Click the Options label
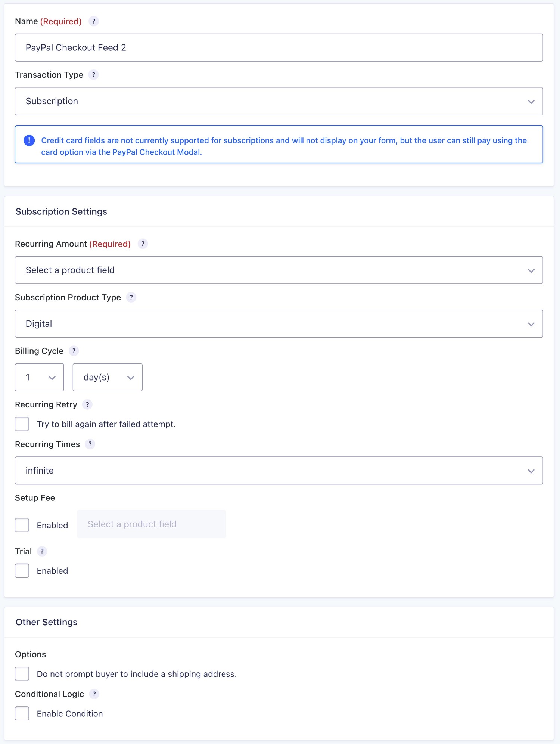The width and height of the screenshot is (560, 744). point(30,654)
